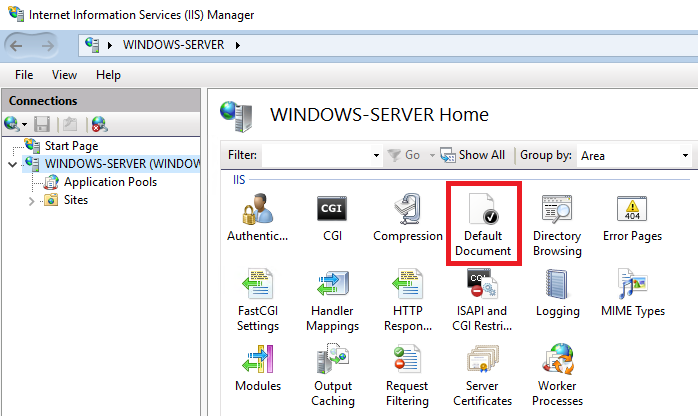Open ISAPI and CGI Restrictions
Viewport: 698px width, 416px height.
(482, 300)
